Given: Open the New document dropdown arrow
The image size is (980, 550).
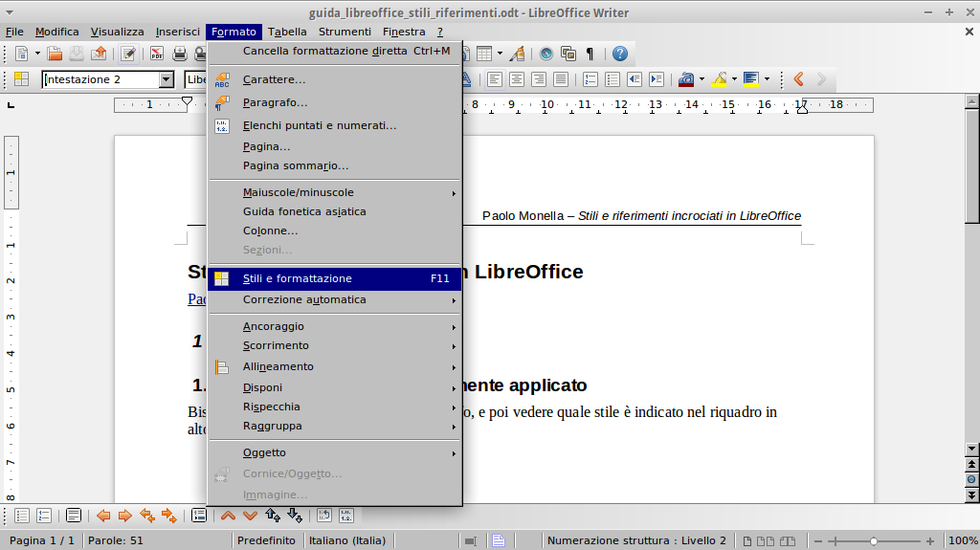Looking at the screenshot, I should coord(37,54).
